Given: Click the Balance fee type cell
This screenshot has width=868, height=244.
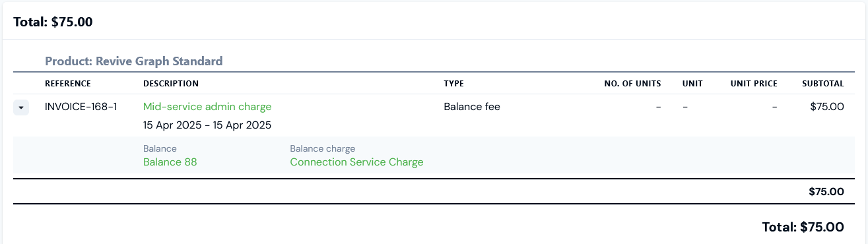Looking at the screenshot, I should [472, 107].
